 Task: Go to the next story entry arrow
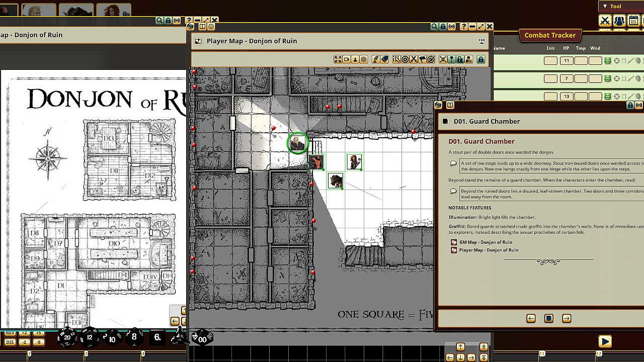[567, 318]
